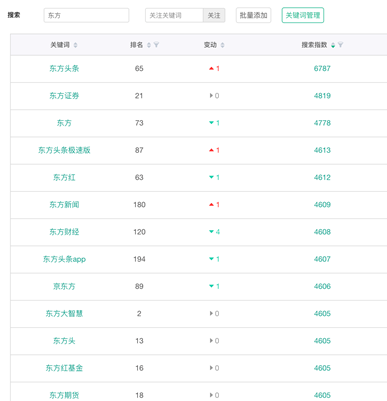
Task: Open 关键词管理
Action: coord(303,15)
